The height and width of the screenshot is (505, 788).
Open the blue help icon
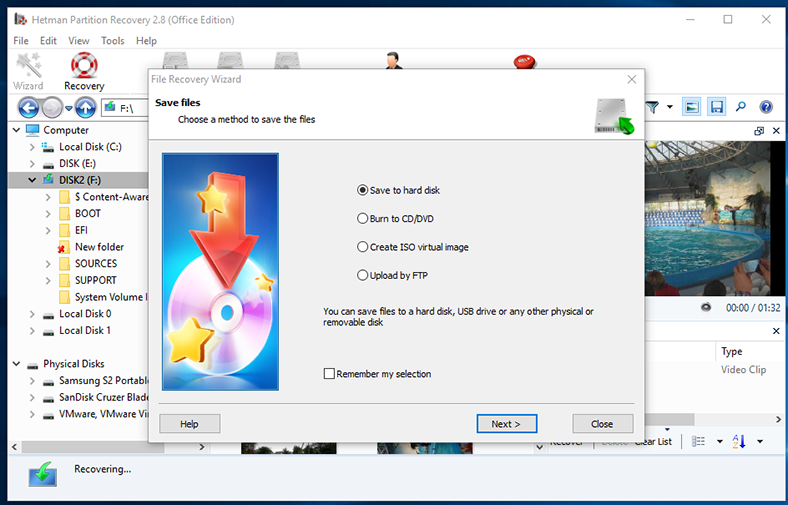point(766,107)
